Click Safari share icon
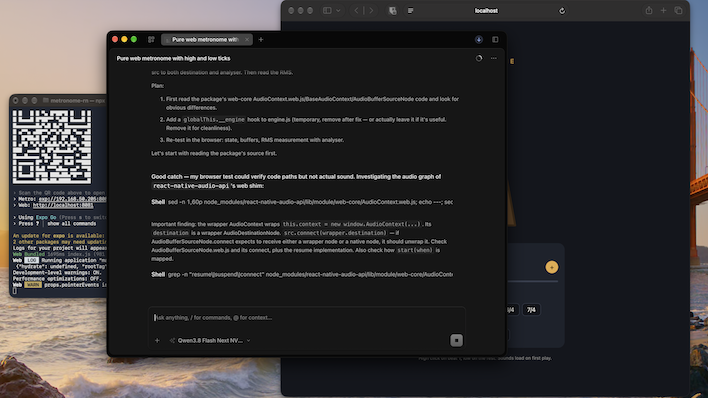The height and width of the screenshot is (398, 708). 649,10
